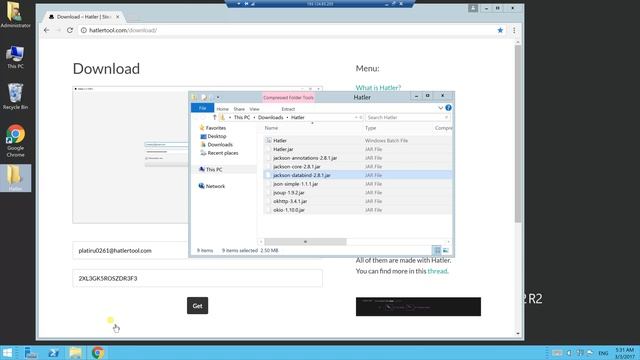Image resolution: width=640 pixels, height=360 pixels.
Task: Click the Search Hatler box
Action: click(407, 118)
